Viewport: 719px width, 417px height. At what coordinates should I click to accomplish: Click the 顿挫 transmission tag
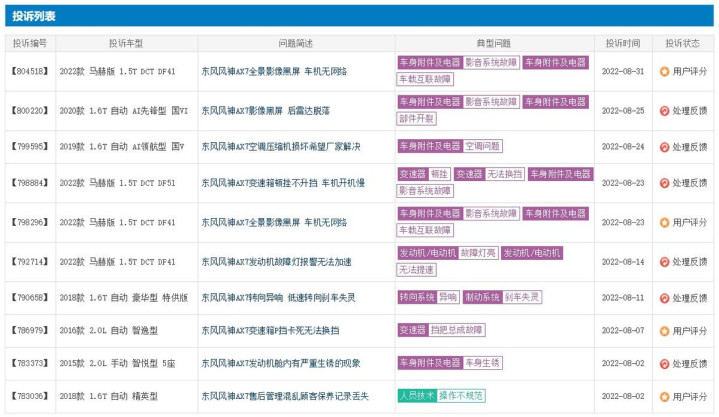click(439, 174)
